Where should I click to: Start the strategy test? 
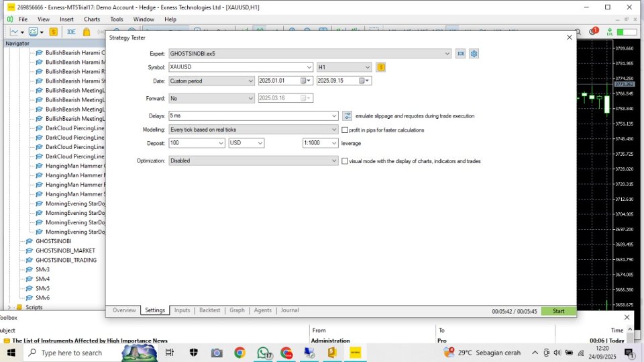pyautogui.click(x=559, y=311)
